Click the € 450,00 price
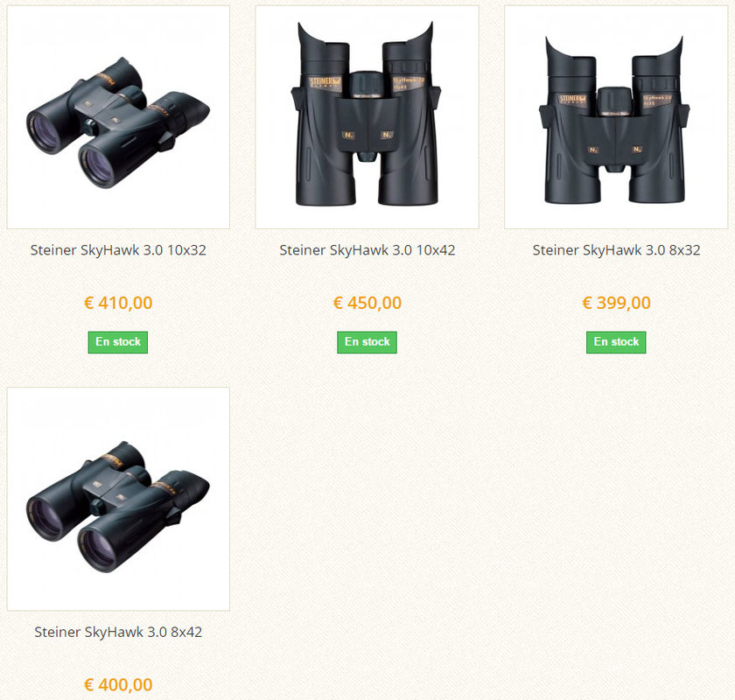Screen dimensions: 735x700 367,303
